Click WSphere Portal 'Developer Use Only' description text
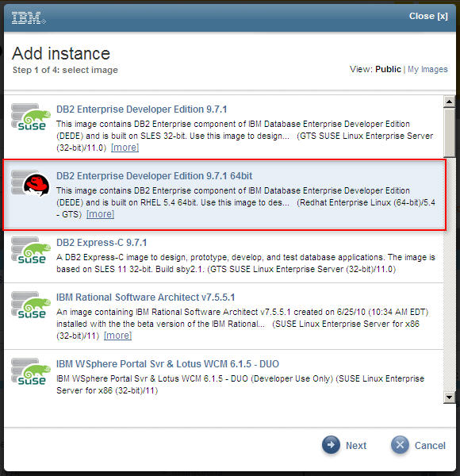This screenshot has width=460, height=476. 240,385
